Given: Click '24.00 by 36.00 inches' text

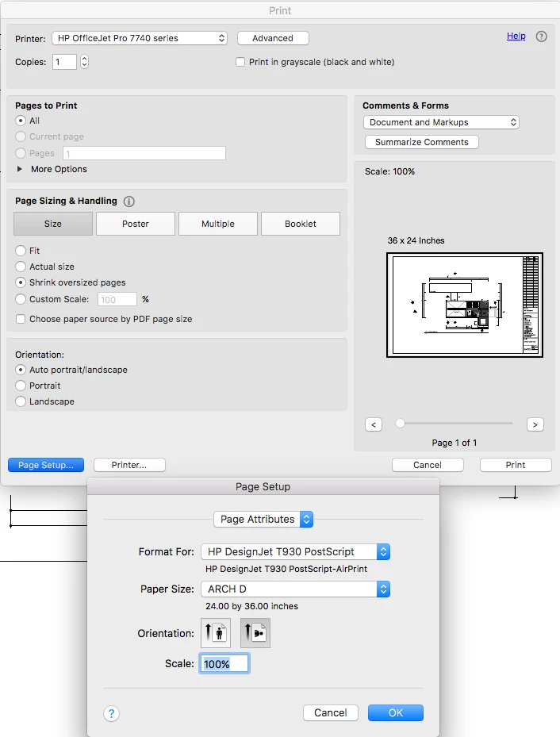Looking at the screenshot, I should 251,606.
